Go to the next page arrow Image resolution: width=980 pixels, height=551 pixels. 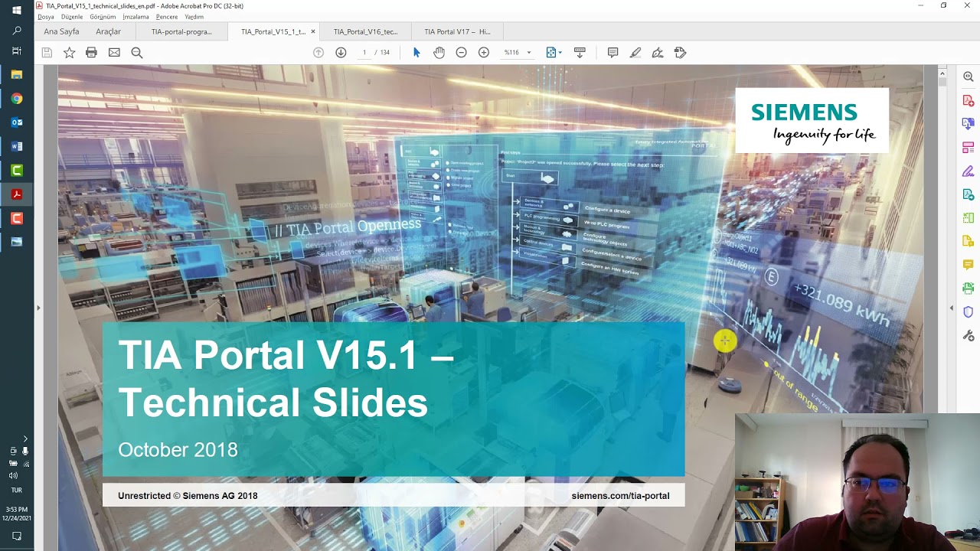341,53
